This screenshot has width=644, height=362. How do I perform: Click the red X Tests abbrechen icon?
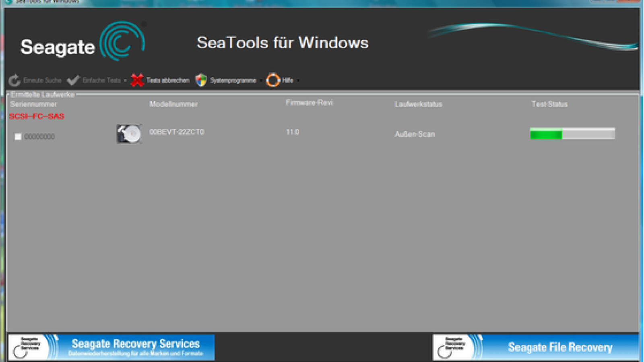(137, 80)
